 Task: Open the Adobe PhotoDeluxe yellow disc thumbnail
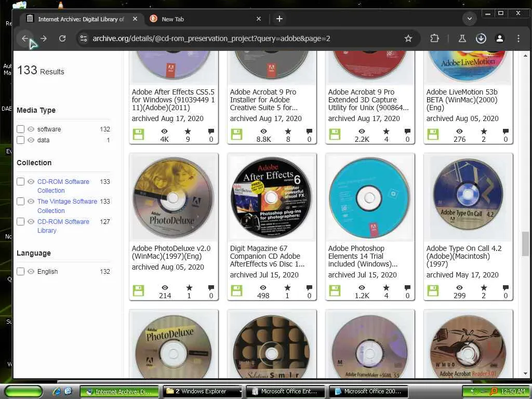point(174,197)
